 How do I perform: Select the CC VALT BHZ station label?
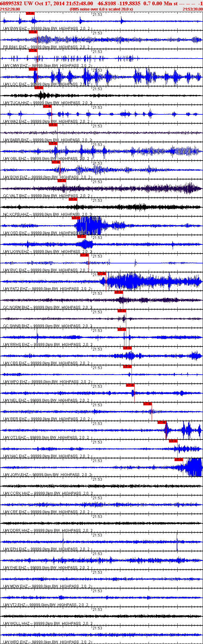[46, 196]
